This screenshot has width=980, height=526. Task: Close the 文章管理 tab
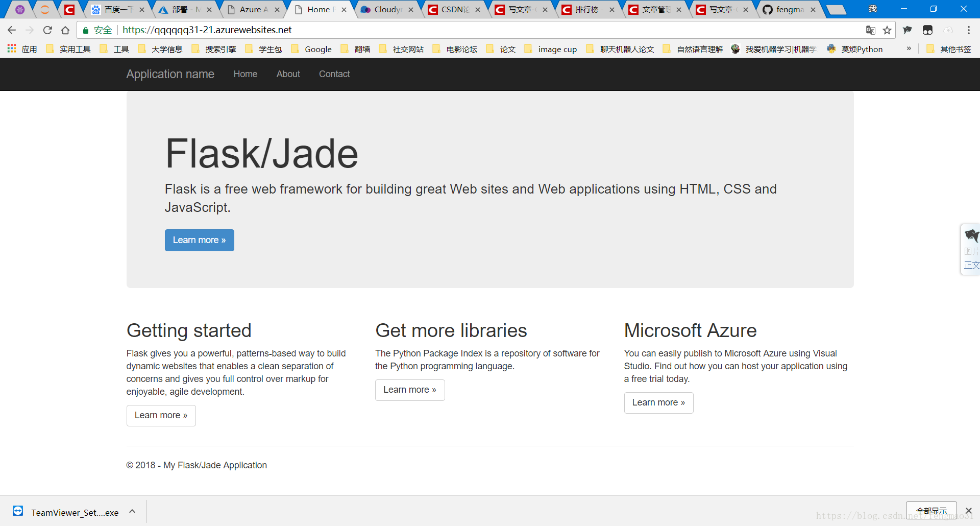(679, 10)
